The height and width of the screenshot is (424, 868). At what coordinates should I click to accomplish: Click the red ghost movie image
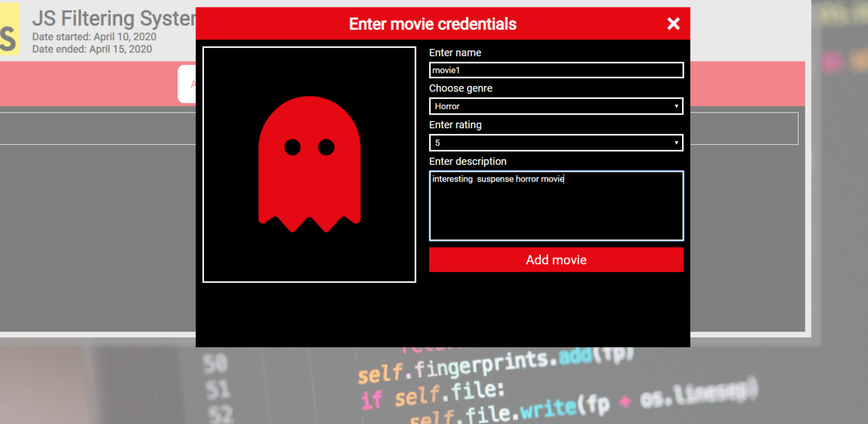(309, 165)
